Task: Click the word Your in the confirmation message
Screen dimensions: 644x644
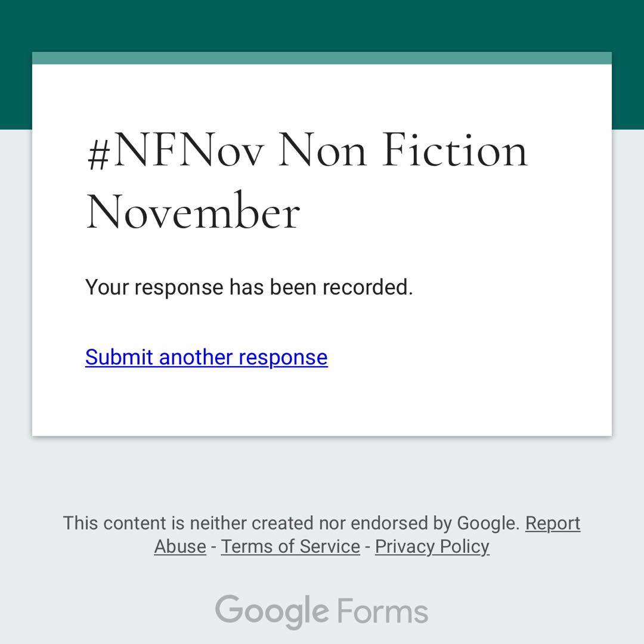Action: (x=107, y=287)
